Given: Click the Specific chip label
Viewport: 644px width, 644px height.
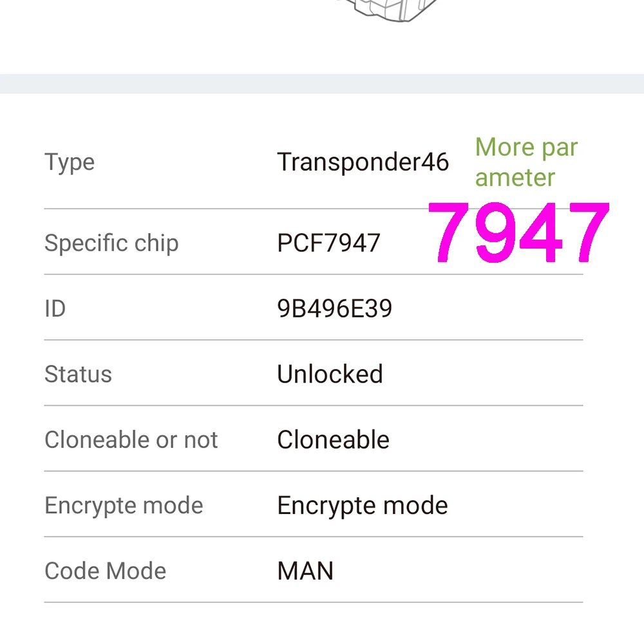Looking at the screenshot, I should coord(111,243).
